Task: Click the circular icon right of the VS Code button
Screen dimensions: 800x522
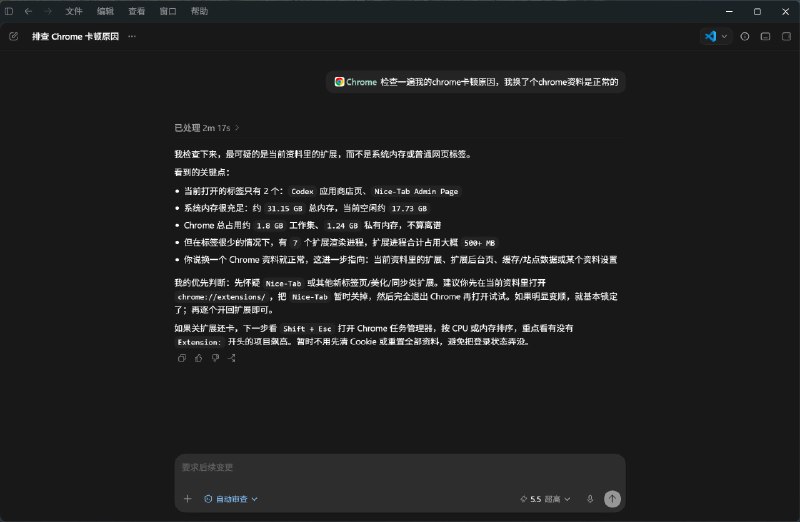Action: 745,36
